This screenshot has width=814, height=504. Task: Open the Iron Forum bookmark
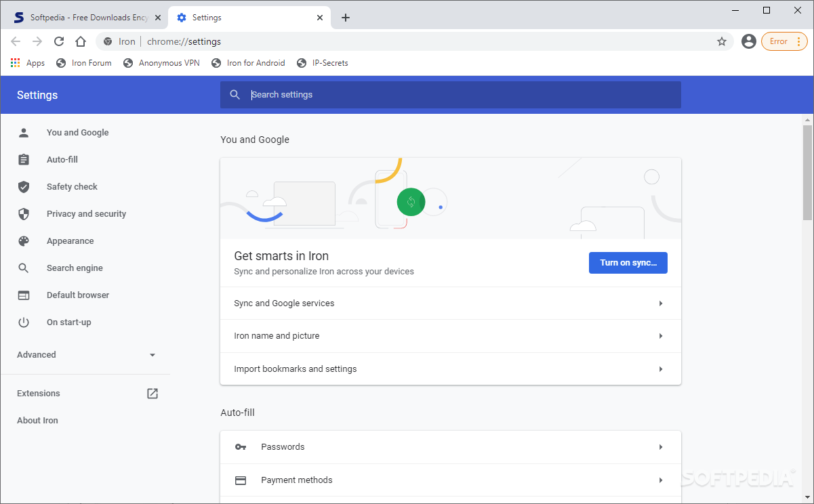84,63
